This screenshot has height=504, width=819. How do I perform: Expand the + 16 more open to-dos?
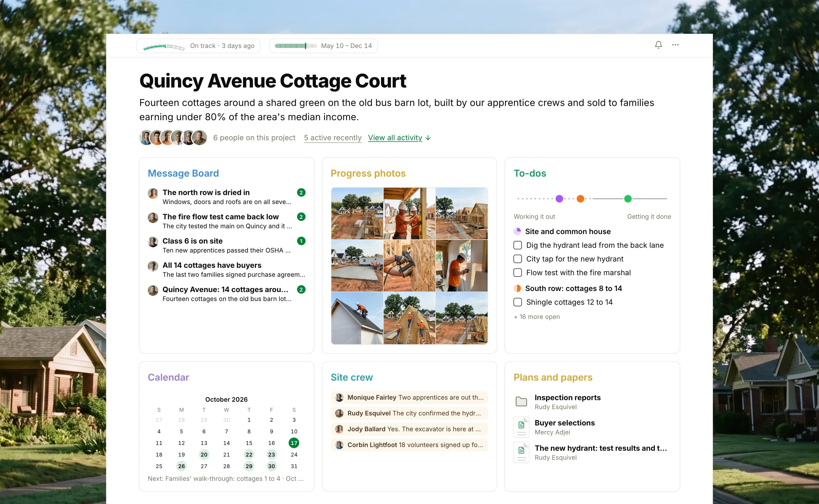point(537,317)
